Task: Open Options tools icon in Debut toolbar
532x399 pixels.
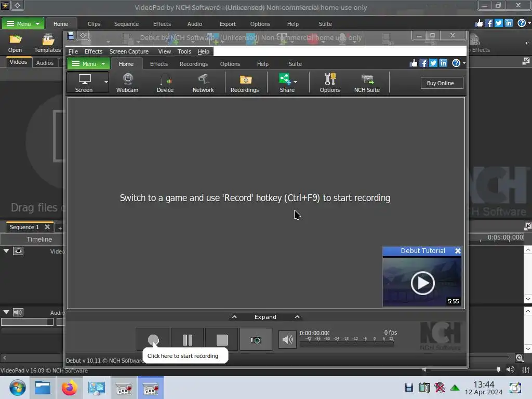Action: coord(329,83)
